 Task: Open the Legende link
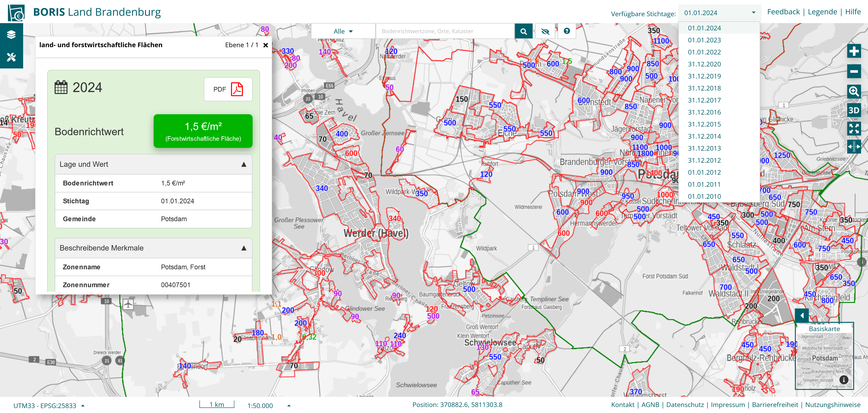point(822,12)
